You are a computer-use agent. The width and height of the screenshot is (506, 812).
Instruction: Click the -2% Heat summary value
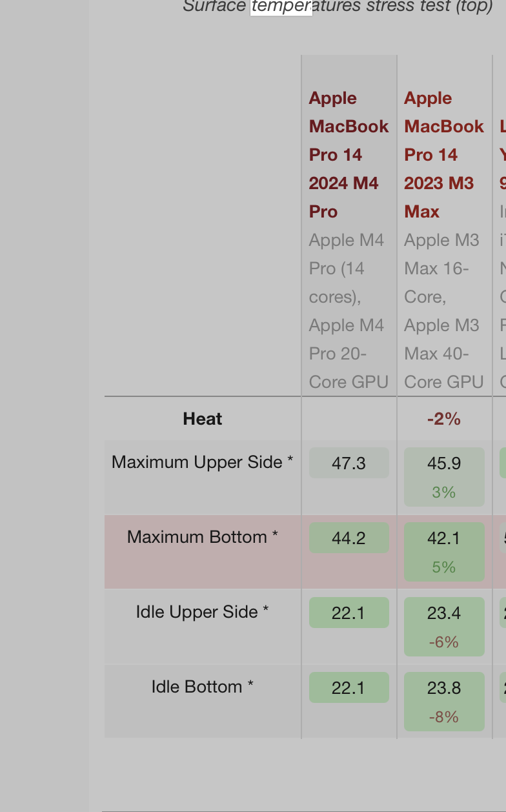[x=444, y=419]
